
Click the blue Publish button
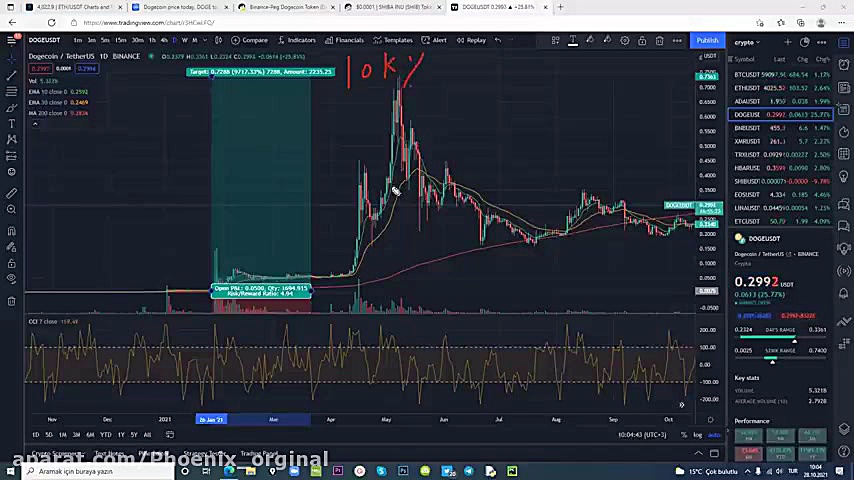point(707,40)
